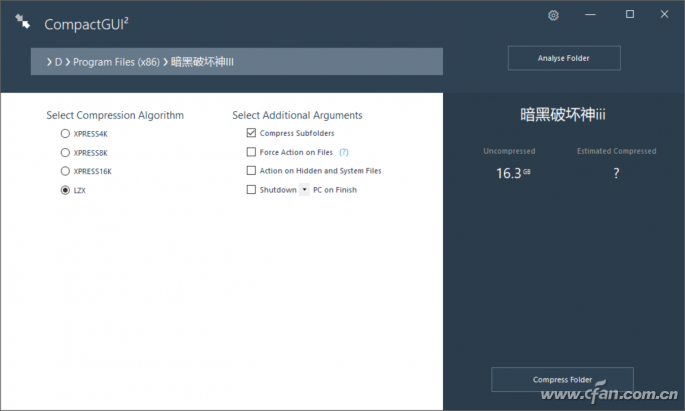The width and height of the screenshot is (685, 411).
Task: Click the Estimated Compressed question mark value
Action: click(x=616, y=173)
